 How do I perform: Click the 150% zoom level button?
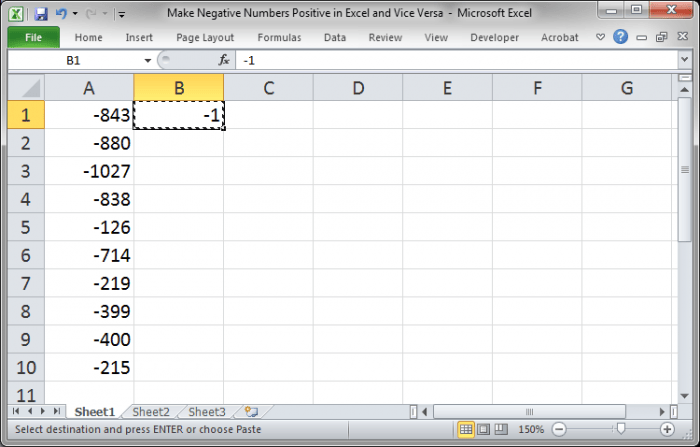[x=531, y=430]
